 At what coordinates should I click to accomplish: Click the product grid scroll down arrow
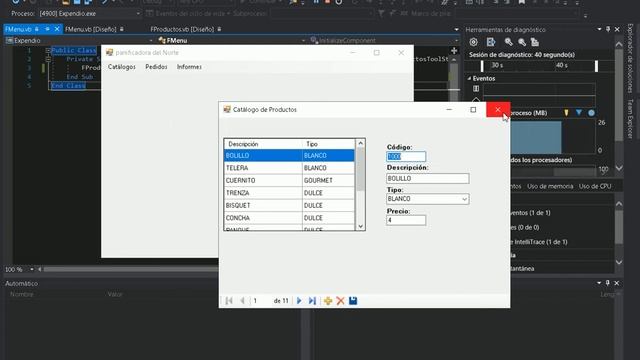coord(360,226)
